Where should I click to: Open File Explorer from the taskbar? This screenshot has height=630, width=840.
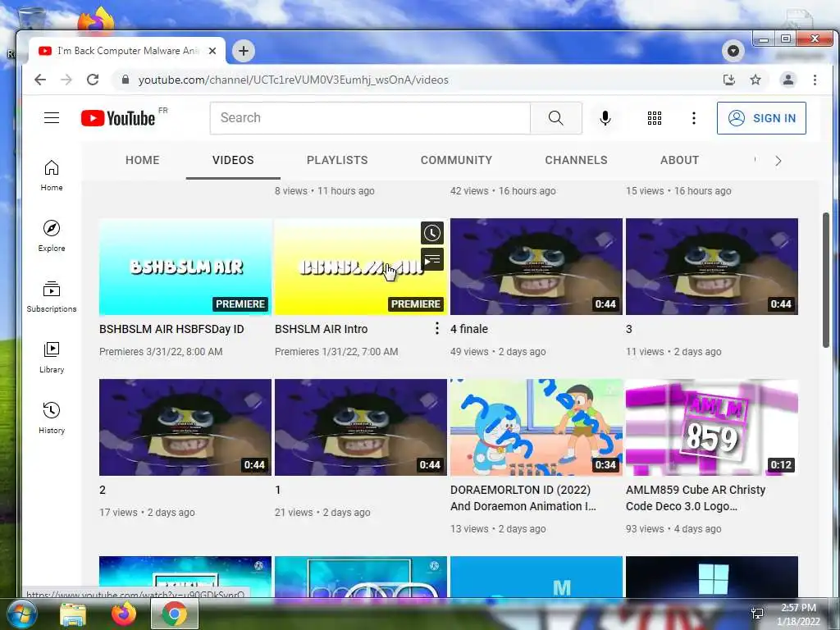point(73,614)
